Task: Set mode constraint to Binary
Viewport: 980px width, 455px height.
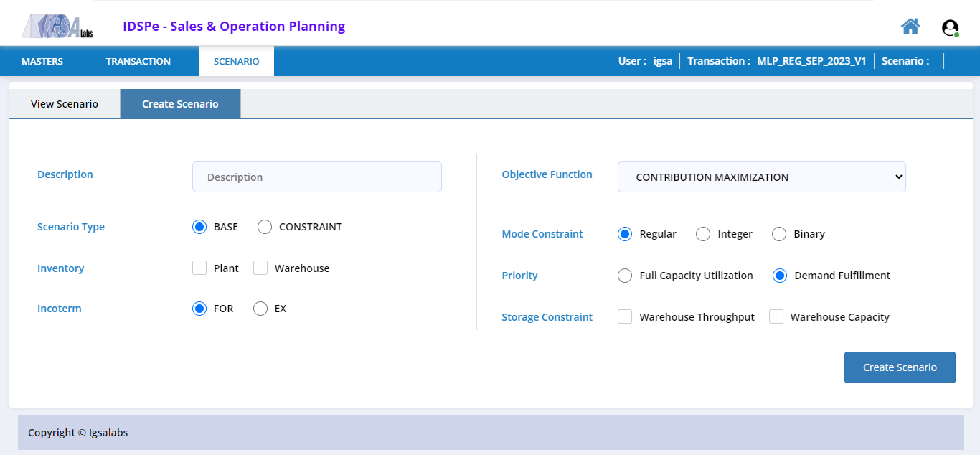Action: pyautogui.click(x=779, y=234)
